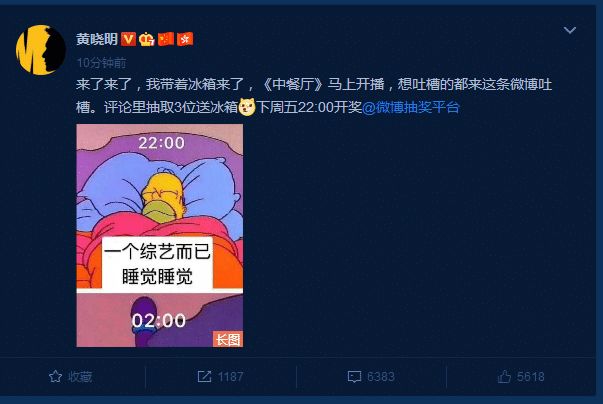Click the 收藏 star icon
The height and width of the screenshot is (404, 603).
55,376
